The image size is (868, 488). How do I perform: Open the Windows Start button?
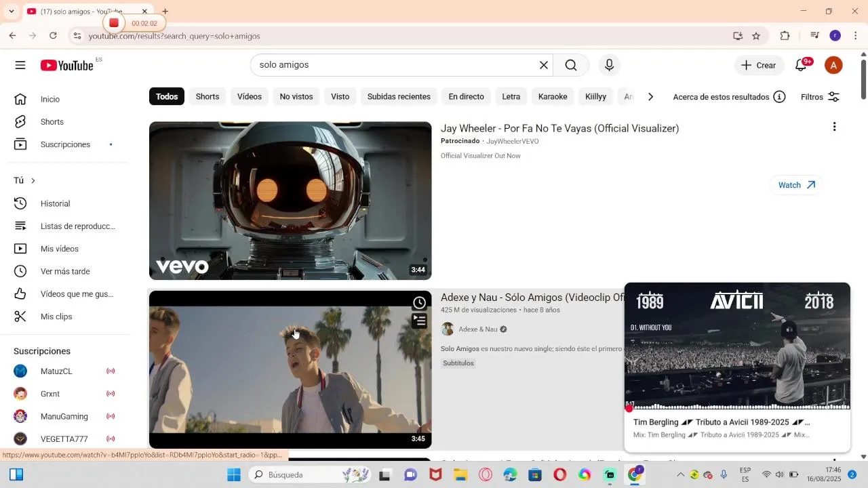click(234, 474)
